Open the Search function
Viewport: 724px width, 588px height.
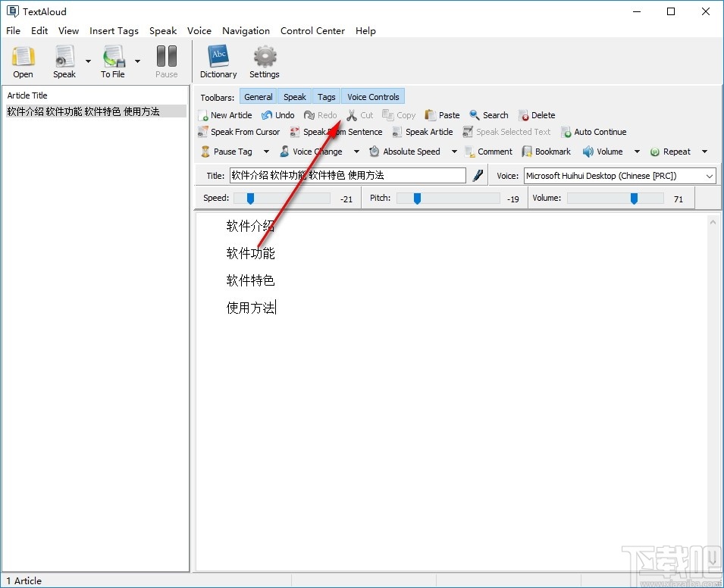488,114
